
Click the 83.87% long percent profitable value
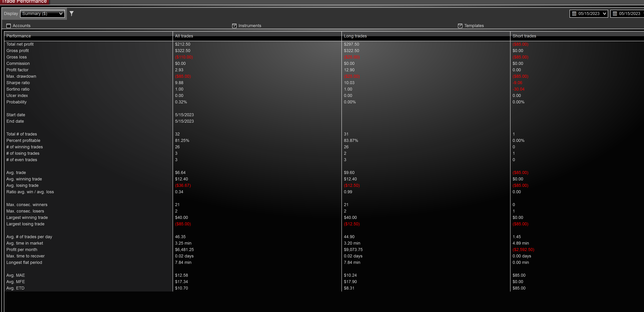(351, 141)
